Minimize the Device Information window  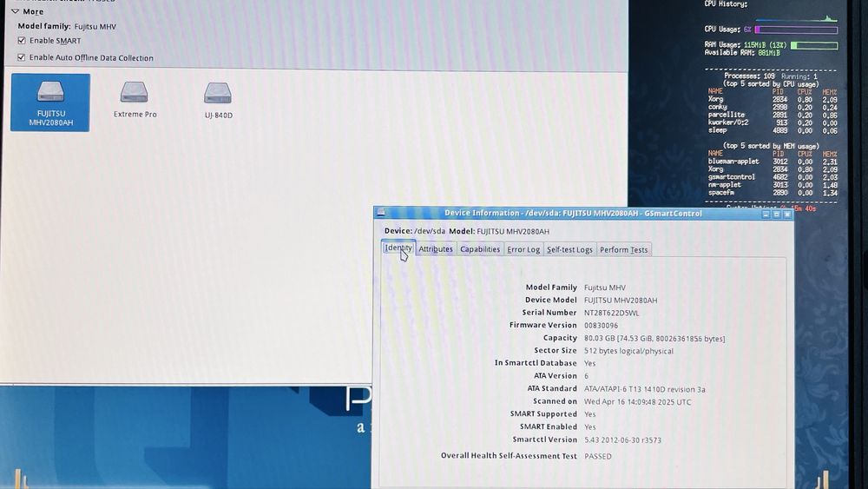pyautogui.click(x=766, y=214)
